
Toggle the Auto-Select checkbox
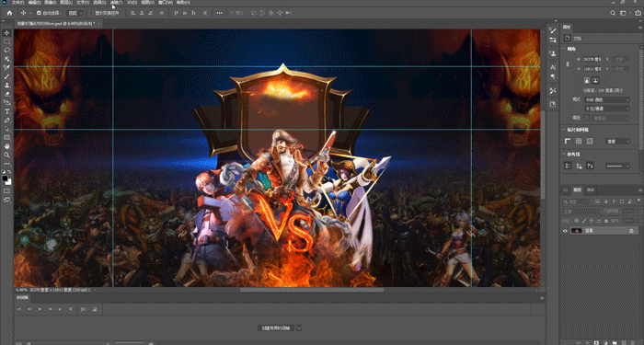coord(39,13)
